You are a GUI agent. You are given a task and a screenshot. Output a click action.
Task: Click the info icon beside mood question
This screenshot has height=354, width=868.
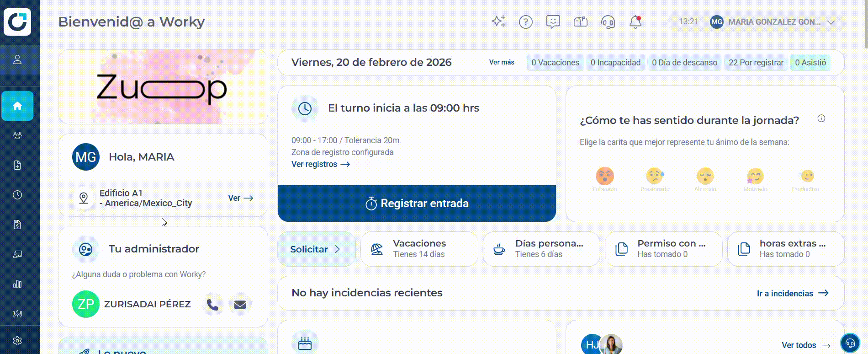tap(821, 118)
